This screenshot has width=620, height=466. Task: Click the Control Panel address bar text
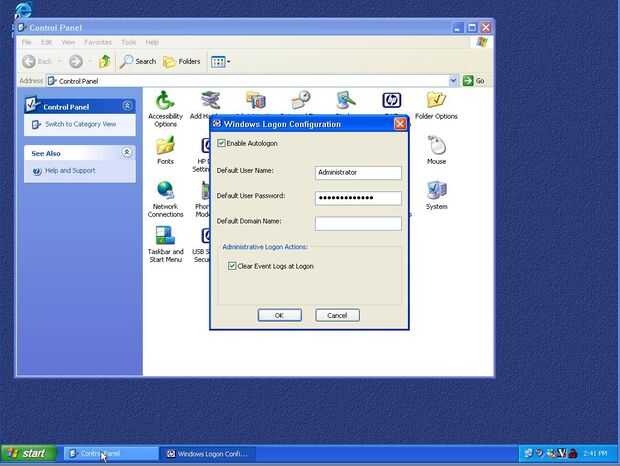click(78, 81)
